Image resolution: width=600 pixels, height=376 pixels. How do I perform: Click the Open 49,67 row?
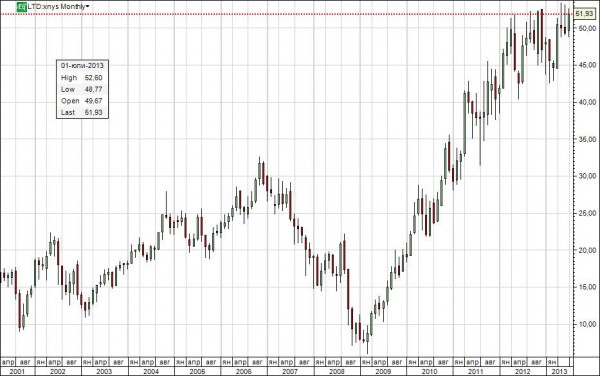pyautogui.click(x=82, y=101)
